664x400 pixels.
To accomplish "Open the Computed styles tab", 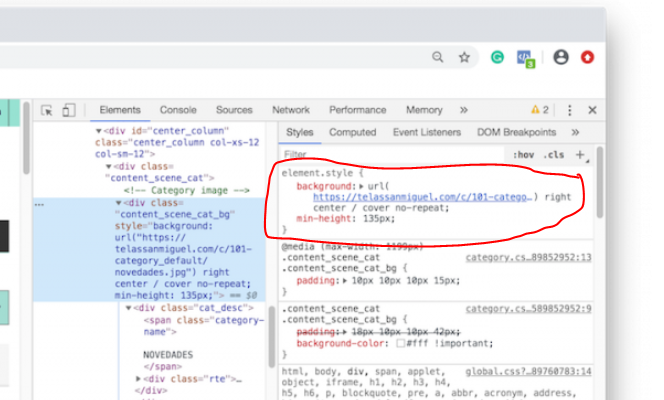I will click(x=352, y=132).
